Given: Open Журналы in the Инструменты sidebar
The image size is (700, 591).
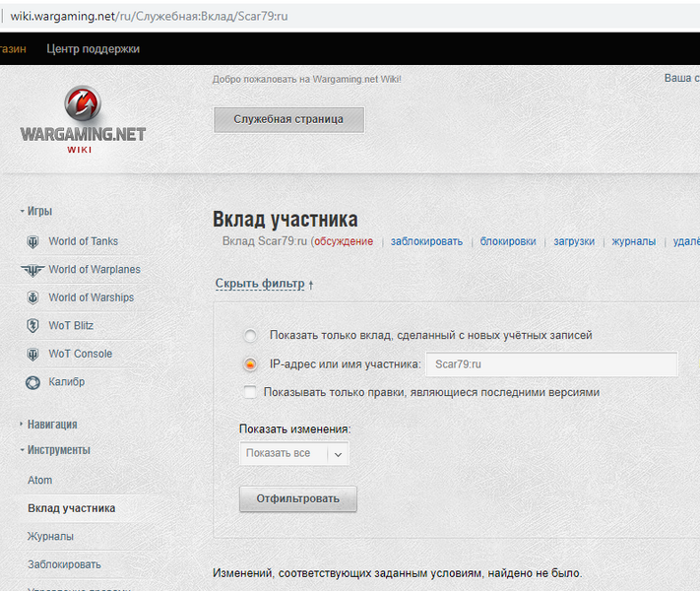Looking at the screenshot, I should coord(50,537).
